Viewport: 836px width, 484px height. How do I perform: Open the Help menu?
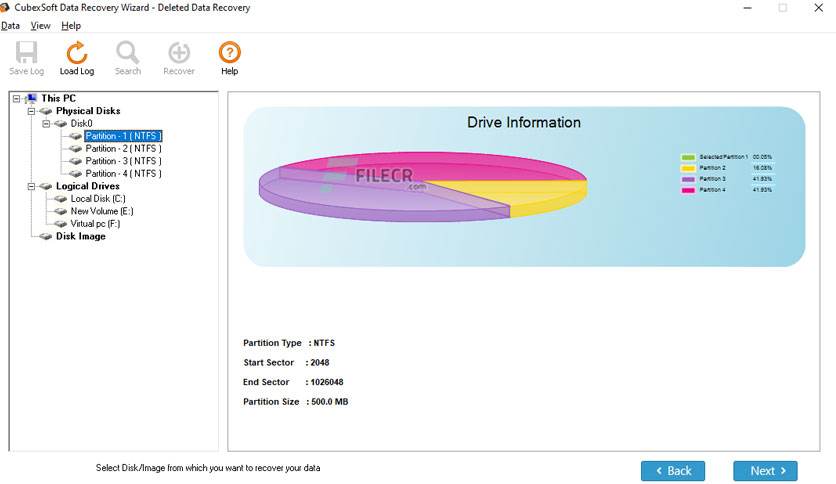click(71, 26)
